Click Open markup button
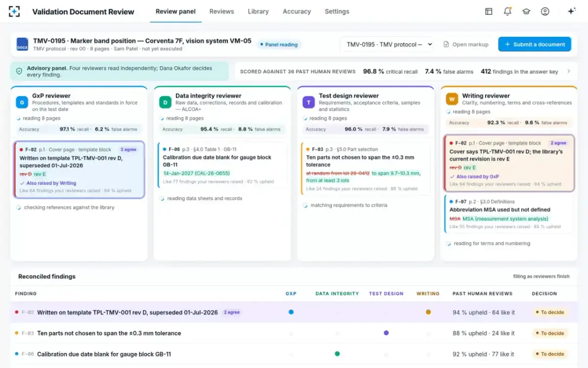 (466, 44)
